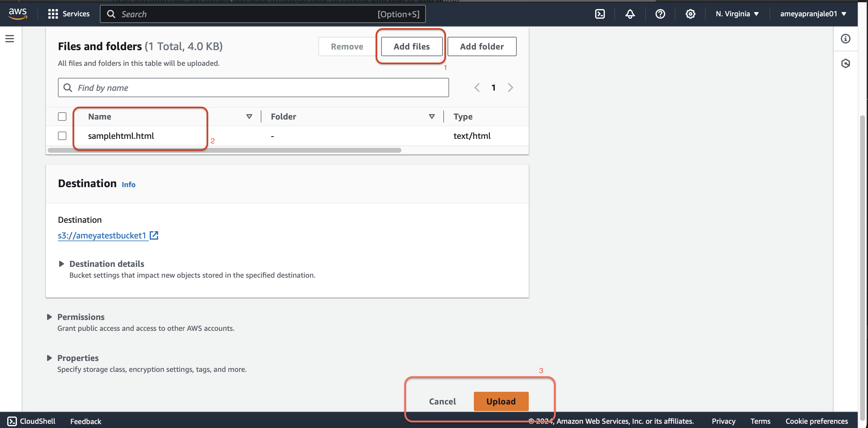This screenshot has height=428, width=868.
Task: Click the orange Upload button
Action: coord(501,401)
